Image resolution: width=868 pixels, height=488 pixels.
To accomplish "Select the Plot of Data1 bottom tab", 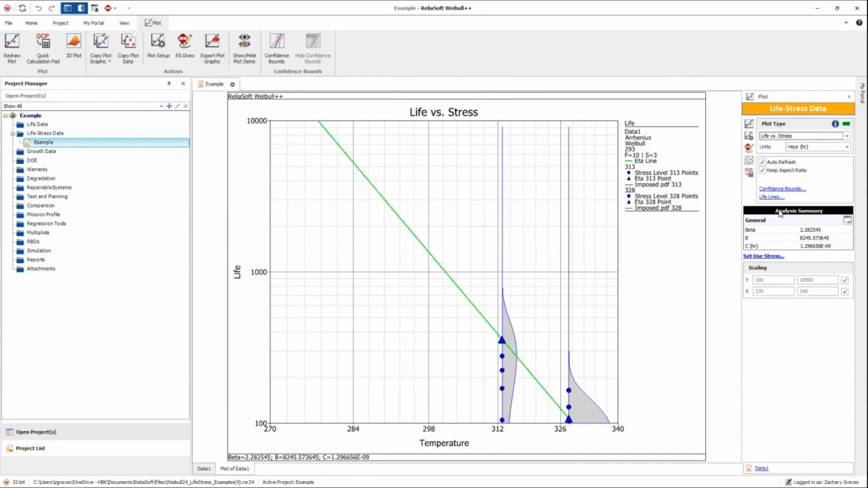I will pos(234,468).
